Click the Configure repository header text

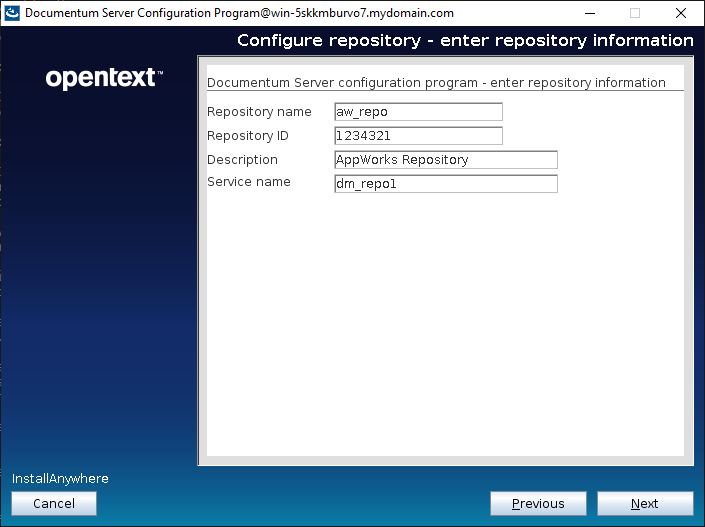[465, 41]
